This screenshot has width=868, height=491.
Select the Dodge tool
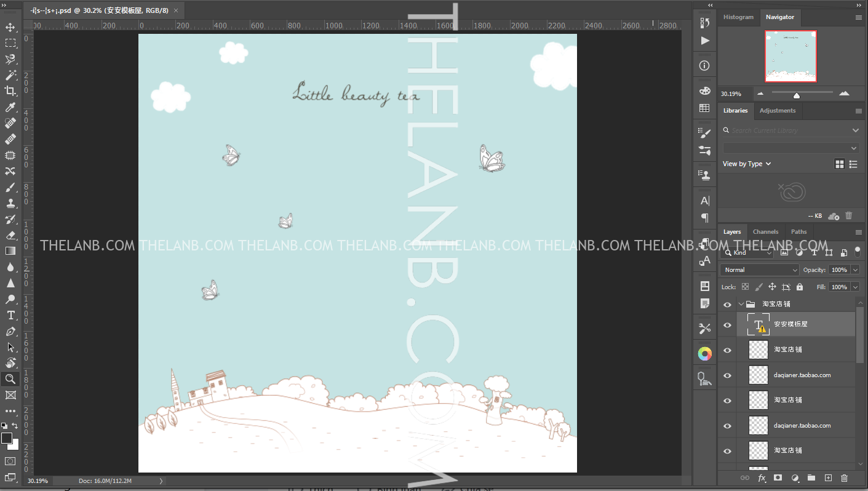pos(10,299)
